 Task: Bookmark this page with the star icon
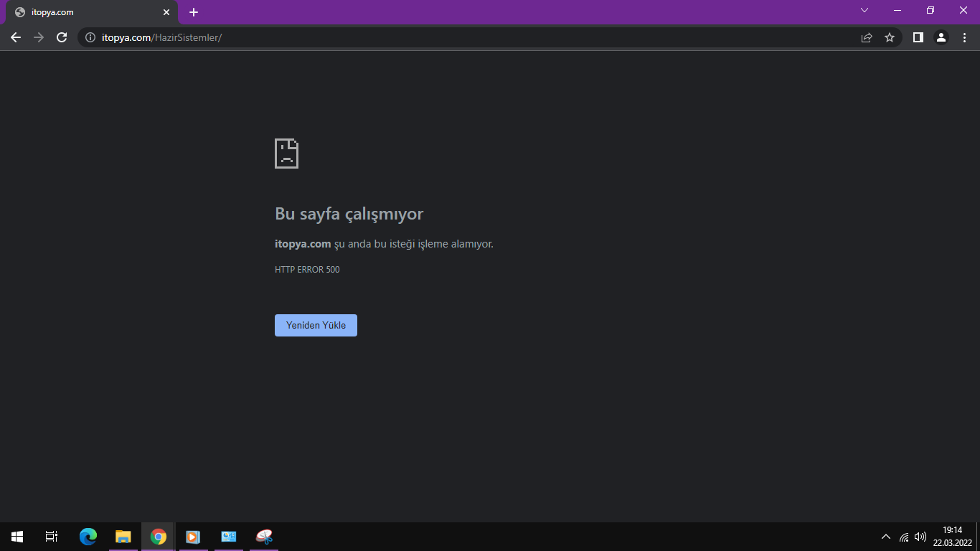pos(890,37)
